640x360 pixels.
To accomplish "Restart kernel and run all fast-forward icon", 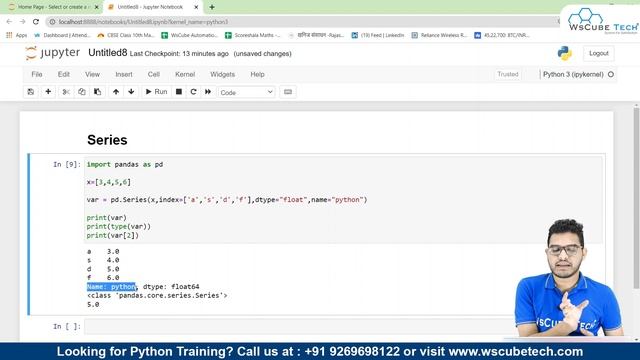I will point(208,92).
